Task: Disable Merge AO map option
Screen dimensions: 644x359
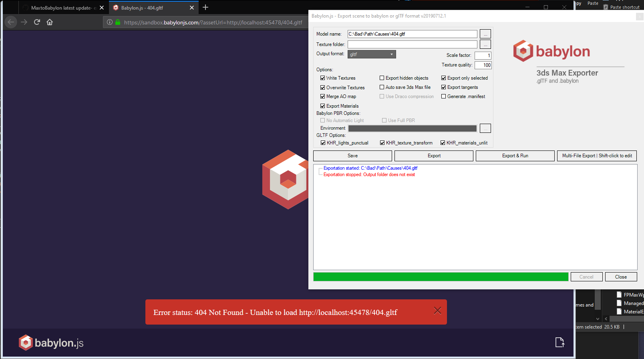Action: [323, 96]
